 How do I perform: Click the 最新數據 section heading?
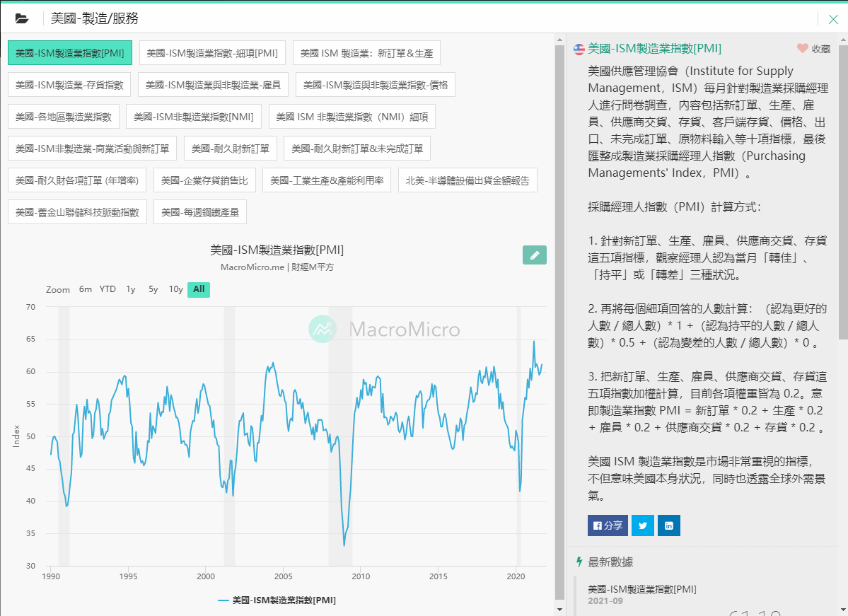pyautogui.click(x=610, y=562)
